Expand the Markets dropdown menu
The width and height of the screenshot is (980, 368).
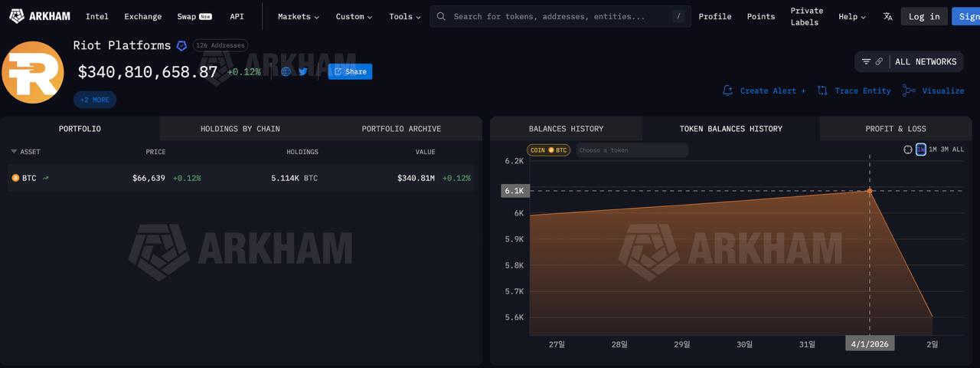(x=298, y=16)
